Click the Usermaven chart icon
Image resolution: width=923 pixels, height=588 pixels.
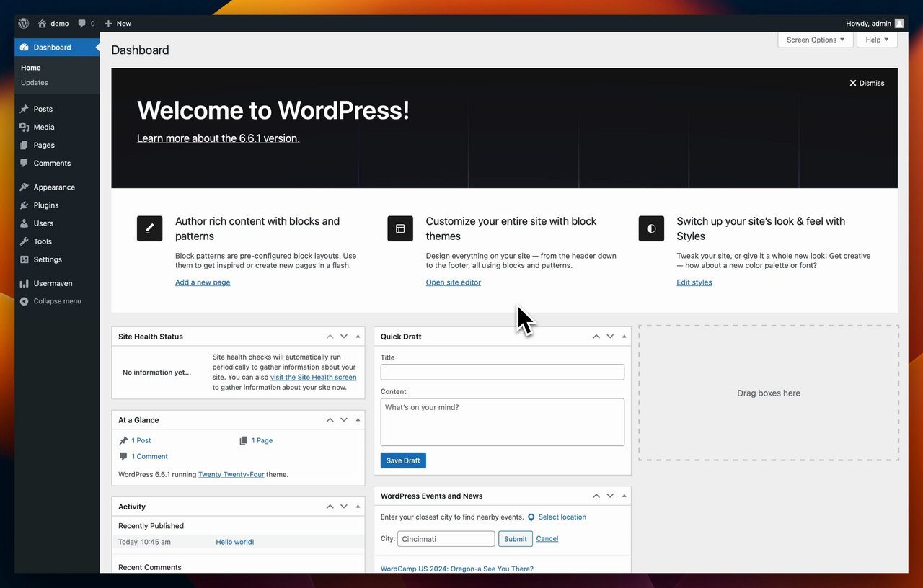coord(25,283)
